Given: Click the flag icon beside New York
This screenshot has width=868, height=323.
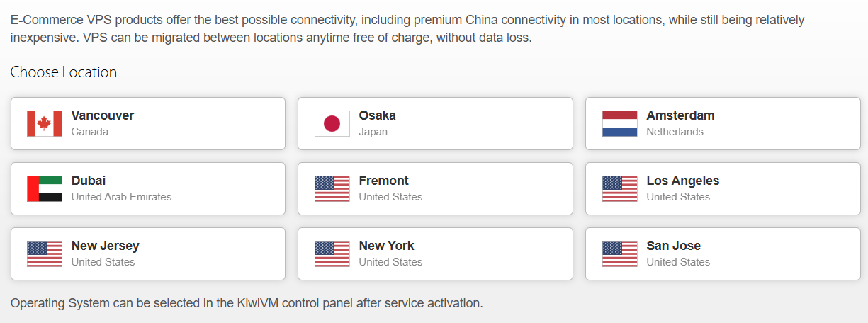Looking at the screenshot, I should click(332, 254).
